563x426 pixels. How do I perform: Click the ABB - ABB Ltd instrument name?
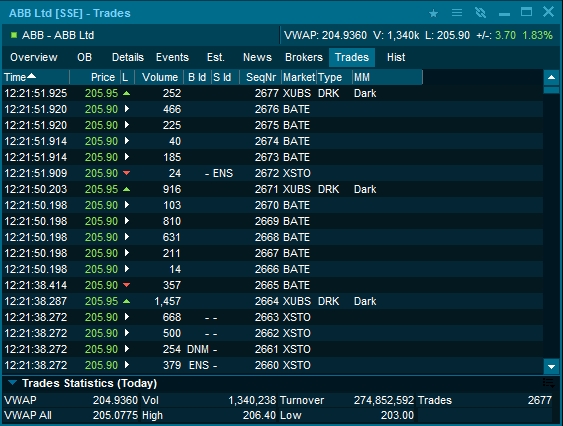pos(58,35)
